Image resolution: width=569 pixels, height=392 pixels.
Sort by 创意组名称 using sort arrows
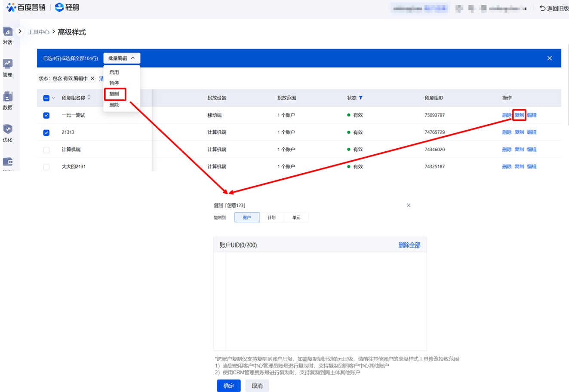89,98
